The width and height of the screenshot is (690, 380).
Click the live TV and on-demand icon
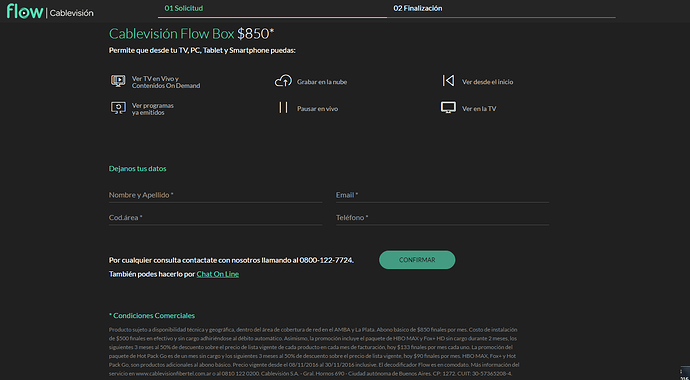point(118,81)
